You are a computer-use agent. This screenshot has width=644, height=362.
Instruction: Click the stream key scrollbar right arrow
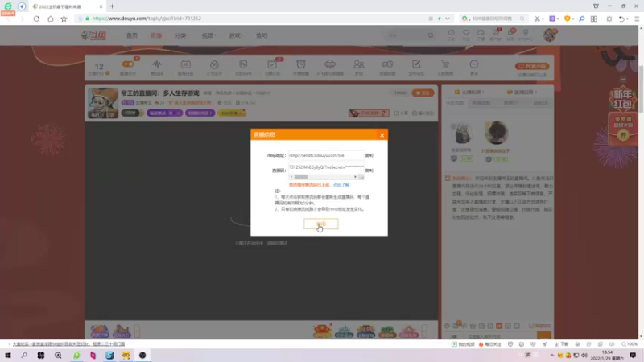point(355,177)
